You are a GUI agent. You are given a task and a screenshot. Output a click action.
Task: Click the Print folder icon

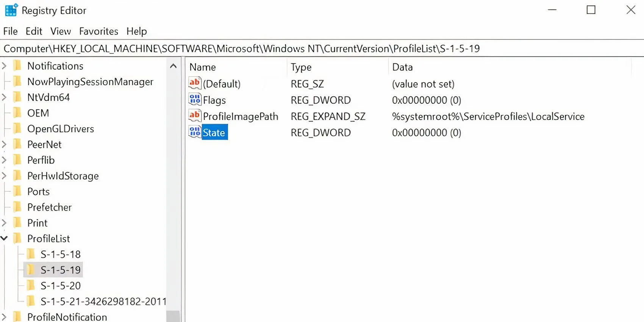(17, 223)
